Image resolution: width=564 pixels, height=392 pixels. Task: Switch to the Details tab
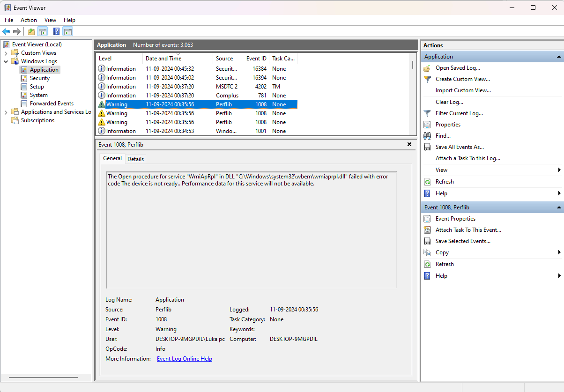(x=135, y=159)
